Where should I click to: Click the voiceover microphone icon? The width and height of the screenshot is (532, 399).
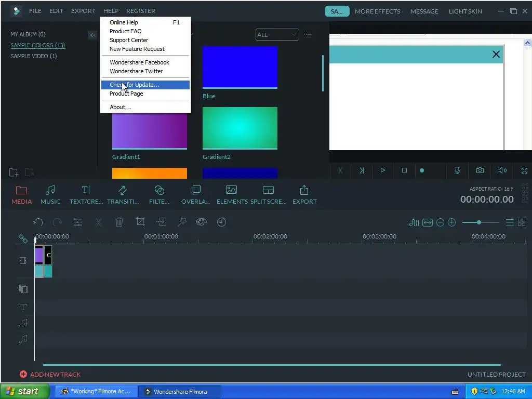click(x=457, y=170)
